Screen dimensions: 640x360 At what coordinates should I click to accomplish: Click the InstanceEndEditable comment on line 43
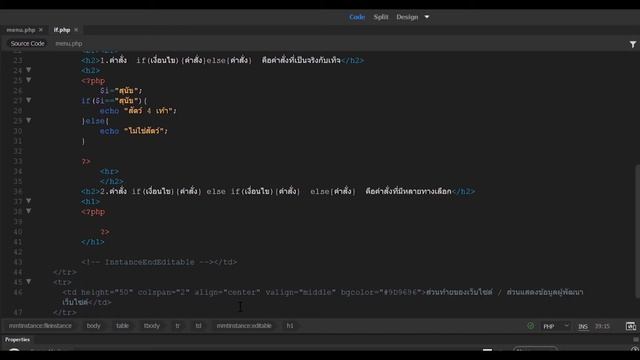159,262
